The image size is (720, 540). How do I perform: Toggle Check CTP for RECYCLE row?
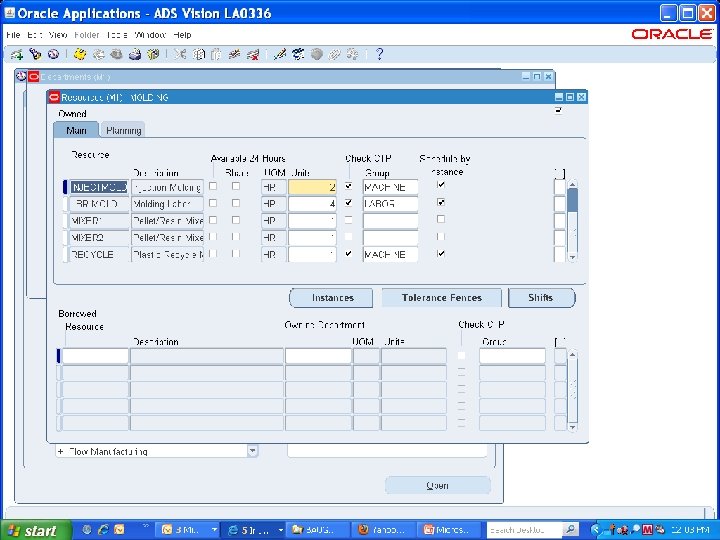(349, 253)
